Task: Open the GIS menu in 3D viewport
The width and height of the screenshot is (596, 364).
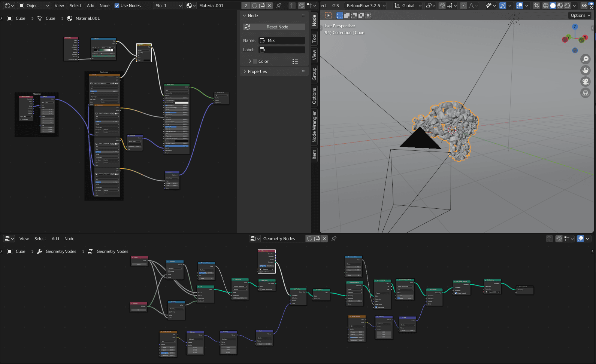Action: pos(336,6)
